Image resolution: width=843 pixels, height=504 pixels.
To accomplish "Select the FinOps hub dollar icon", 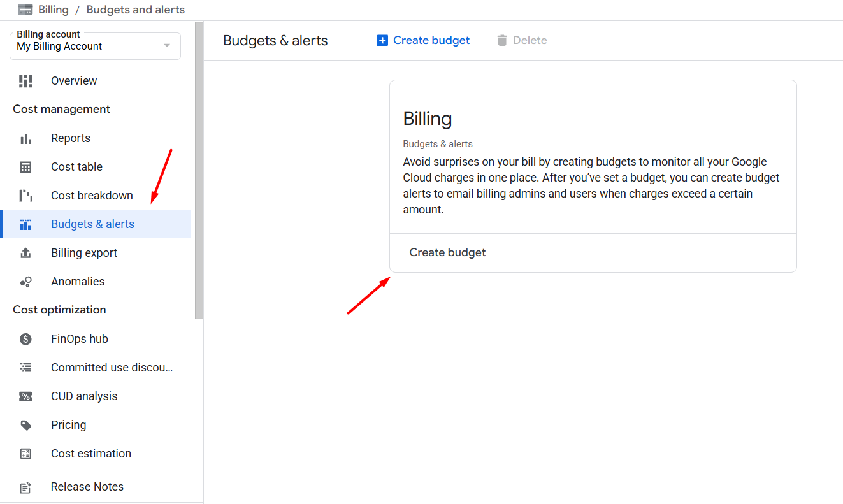I will point(25,338).
